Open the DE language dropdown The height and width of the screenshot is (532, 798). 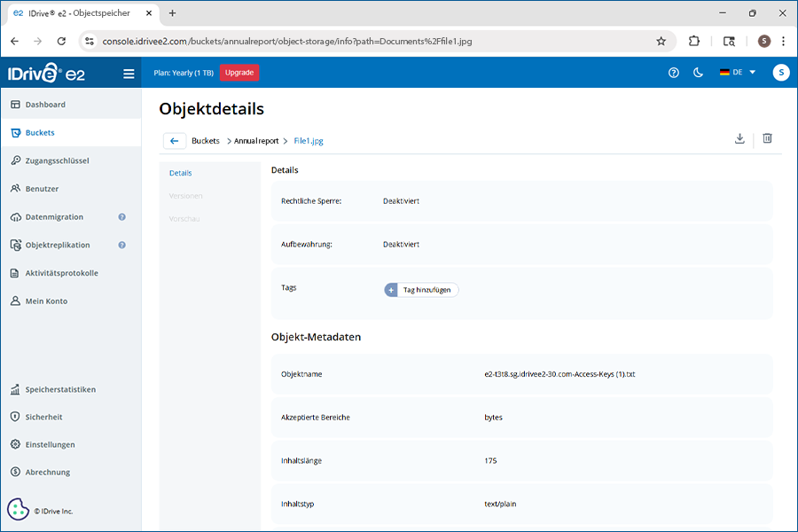(x=737, y=73)
